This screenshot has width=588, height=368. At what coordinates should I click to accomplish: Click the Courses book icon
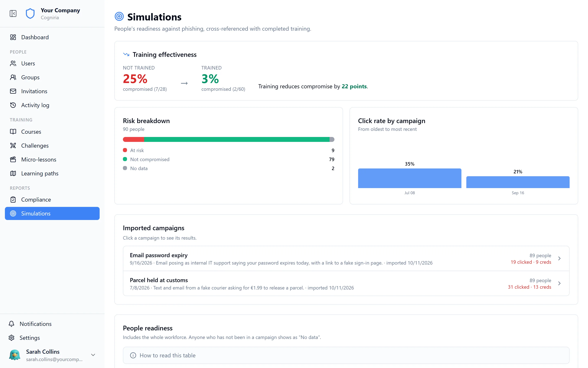click(13, 132)
